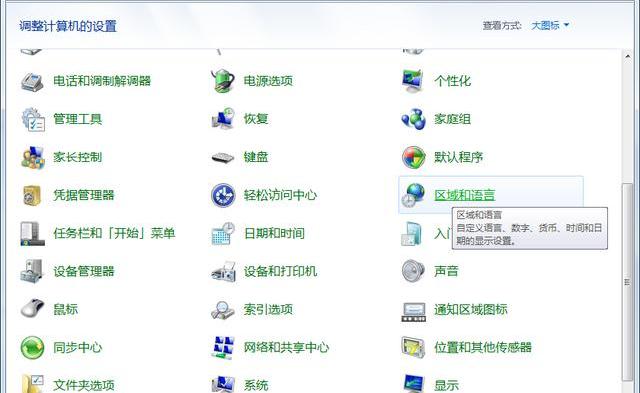
Task: Open the 设备和打印机 printer icon
Action: click(x=223, y=272)
